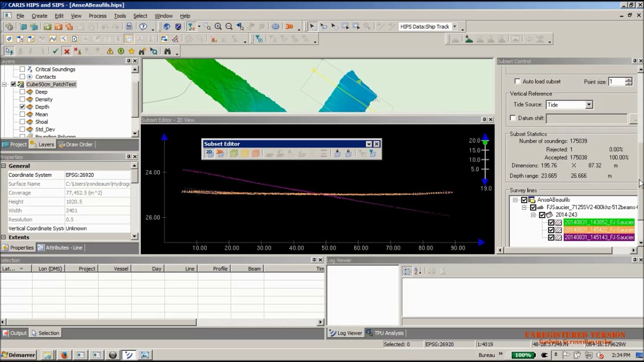The width and height of the screenshot is (644, 362).
Task: Toggle the Shoal layer checkbox
Action: [22, 122]
